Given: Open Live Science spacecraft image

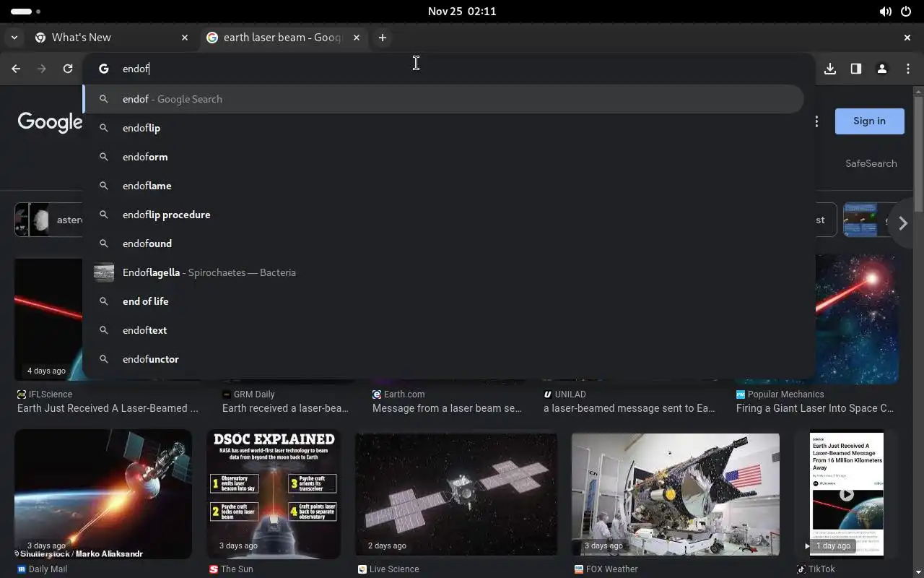Looking at the screenshot, I should (456, 494).
